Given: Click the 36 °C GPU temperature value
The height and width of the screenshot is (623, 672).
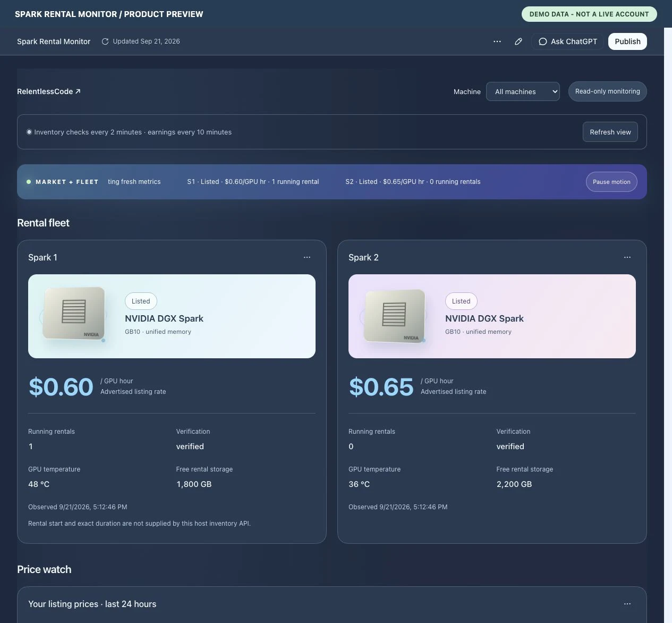Looking at the screenshot, I should click(359, 484).
